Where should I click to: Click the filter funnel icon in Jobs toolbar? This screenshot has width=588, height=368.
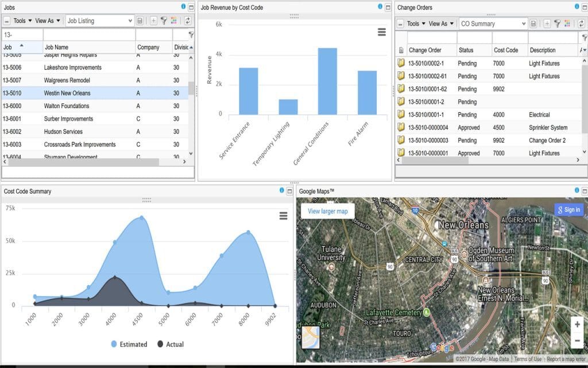pos(164,21)
